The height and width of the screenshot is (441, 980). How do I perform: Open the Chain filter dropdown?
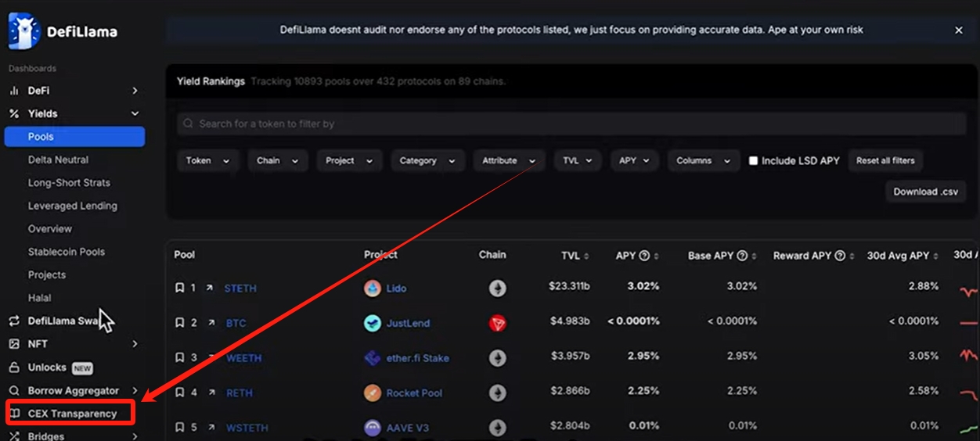(x=278, y=160)
